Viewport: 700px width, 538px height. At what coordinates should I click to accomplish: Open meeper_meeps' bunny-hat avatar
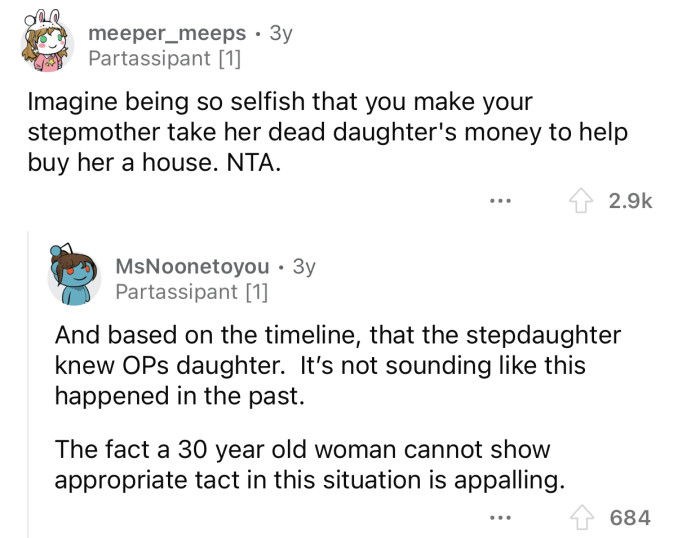coord(44,46)
